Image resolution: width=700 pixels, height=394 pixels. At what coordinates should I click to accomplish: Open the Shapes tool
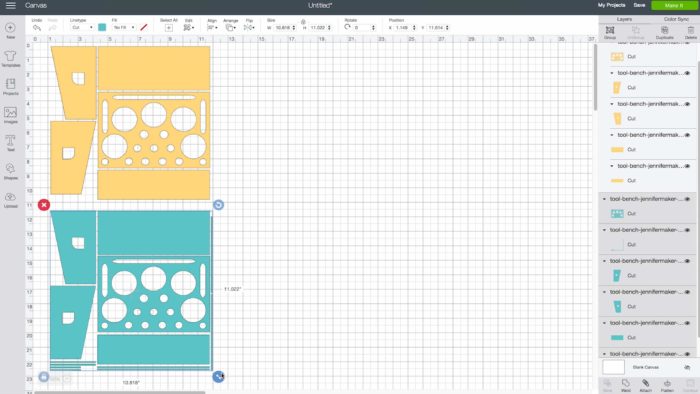(10, 171)
